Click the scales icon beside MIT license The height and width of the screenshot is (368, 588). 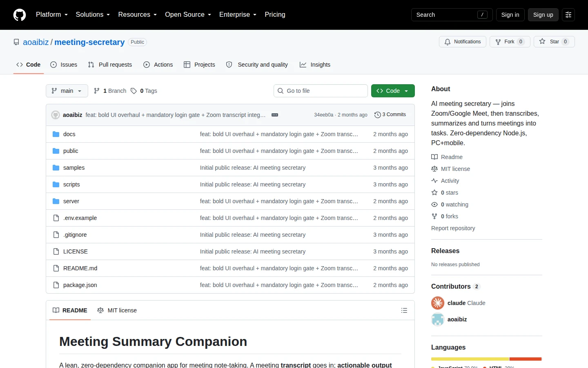434,169
